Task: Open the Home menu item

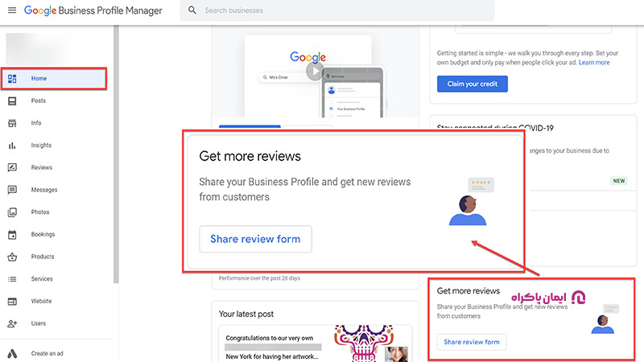Action: pos(54,78)
